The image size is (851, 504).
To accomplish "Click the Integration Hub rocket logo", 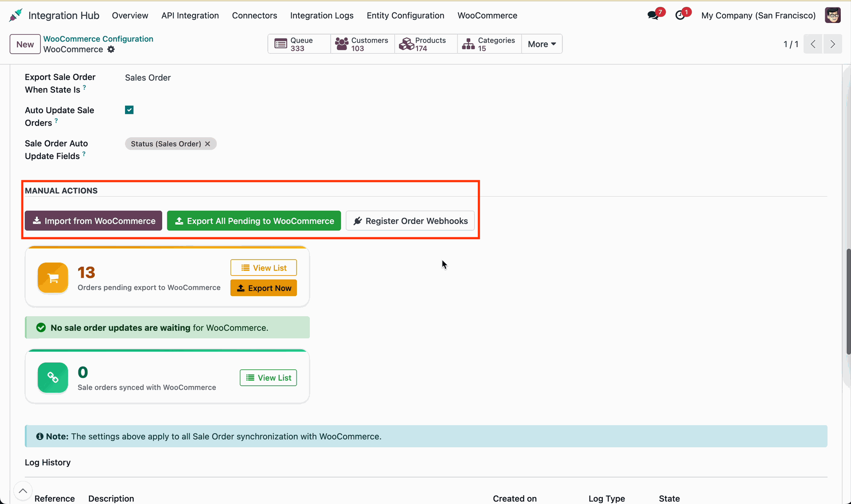I will tap(16, 16).
